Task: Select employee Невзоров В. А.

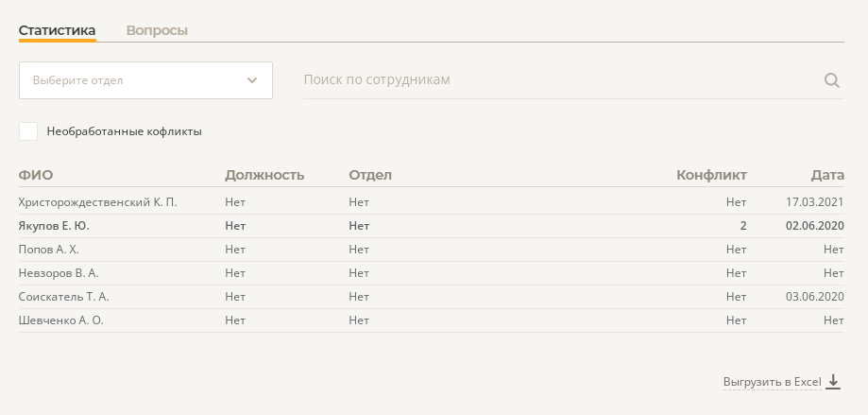Action: (59, 273)
